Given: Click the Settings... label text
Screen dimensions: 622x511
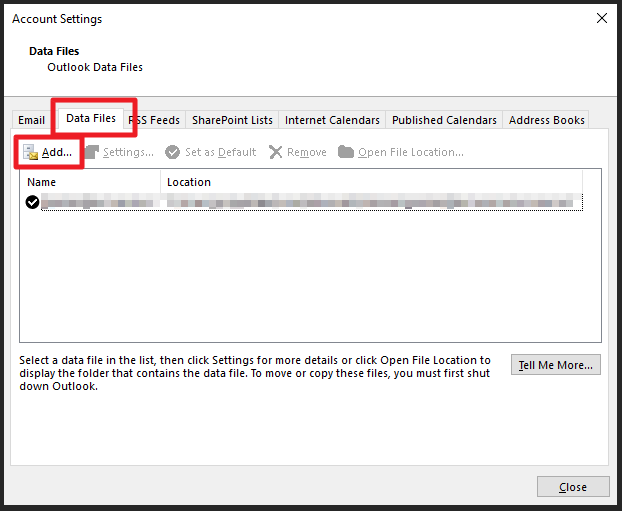Looking at the screenshot, I should click(128, 152).
